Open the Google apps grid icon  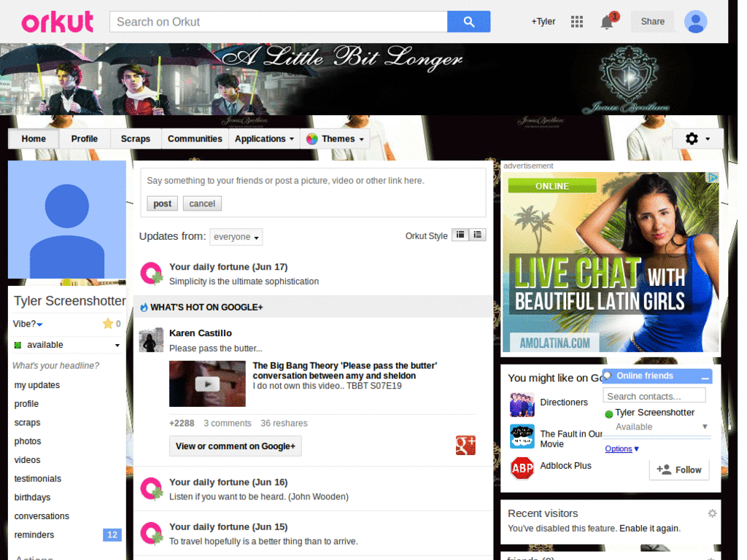pos(577,22)
